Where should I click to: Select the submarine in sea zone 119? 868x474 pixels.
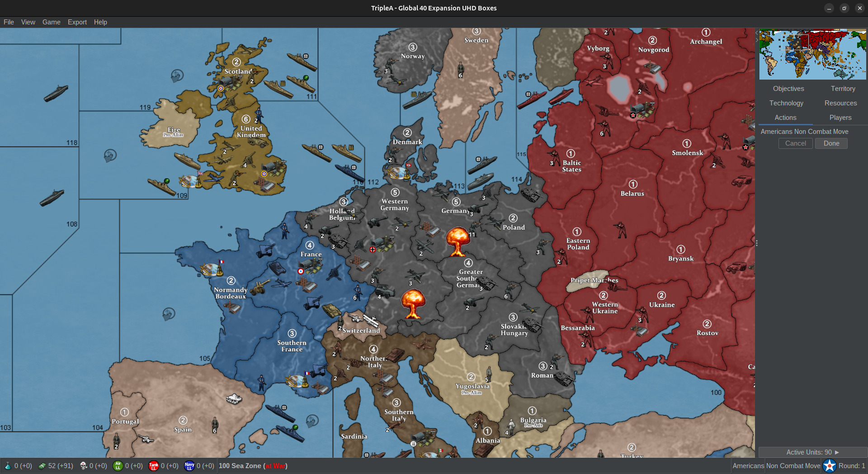point(56,93)
